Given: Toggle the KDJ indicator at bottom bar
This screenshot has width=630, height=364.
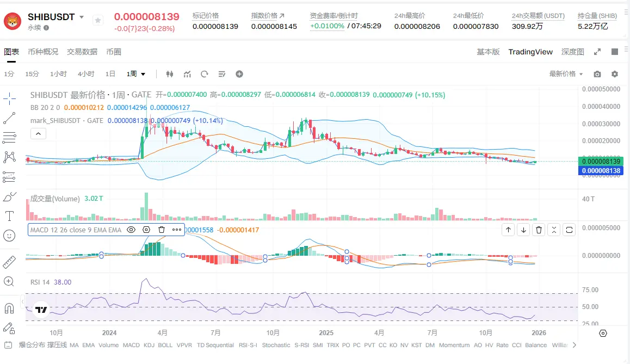Looking at the screenshot, I should 149,345.
